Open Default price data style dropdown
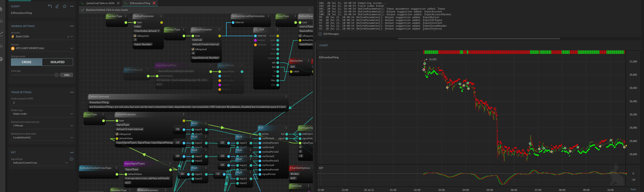 [x=42, y=138]
